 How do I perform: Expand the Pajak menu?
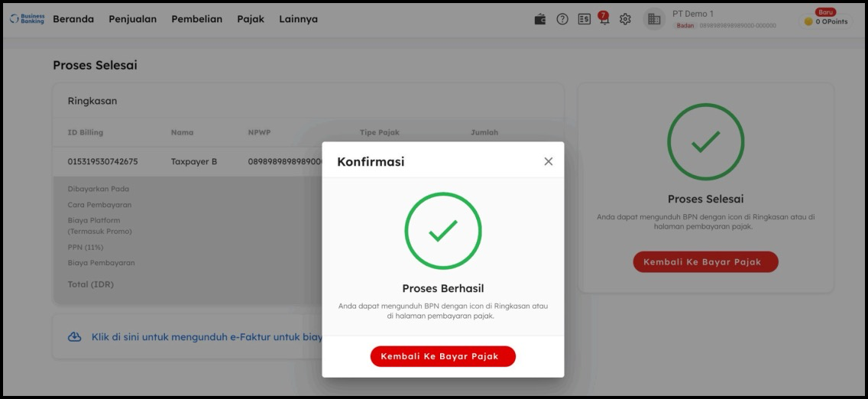pyautogui.click(x=251, y=19)
